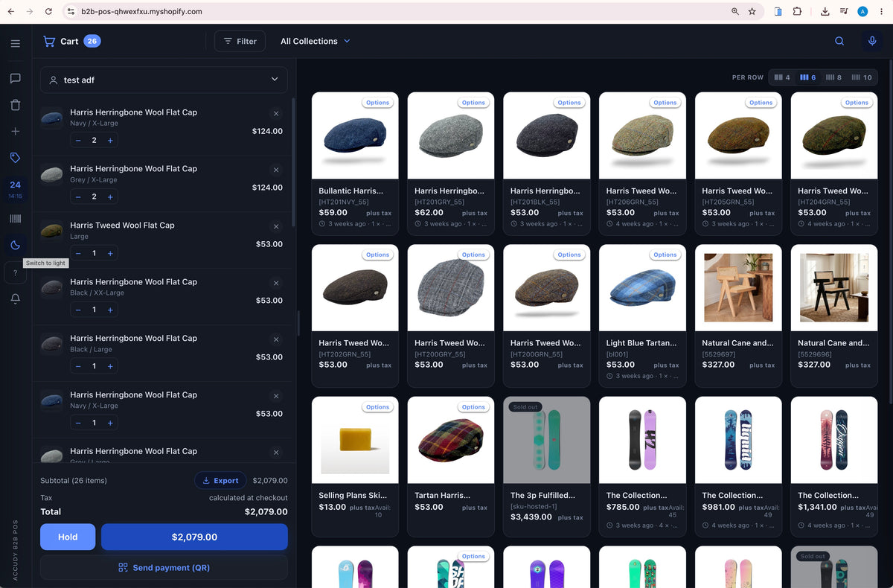Open Options for Selling Plans Ski wax

[x=377, y=407]
